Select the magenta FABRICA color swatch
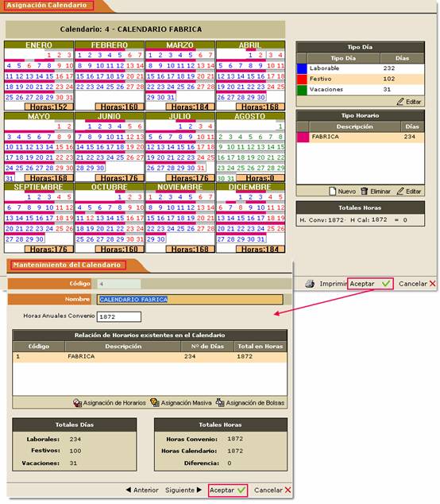This screenshot has width=440, height=504. [x=303, y=137]
